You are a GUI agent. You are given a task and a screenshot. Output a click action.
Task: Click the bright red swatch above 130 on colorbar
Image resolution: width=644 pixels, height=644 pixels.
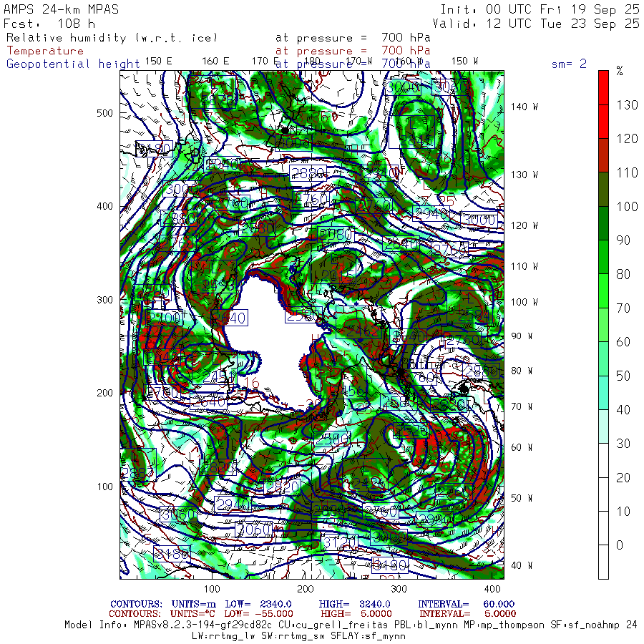[603, 87]
